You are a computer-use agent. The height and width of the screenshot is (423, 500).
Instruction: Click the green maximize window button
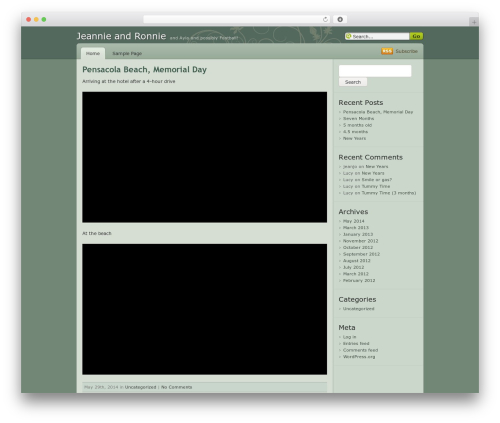tap(44, 20)
